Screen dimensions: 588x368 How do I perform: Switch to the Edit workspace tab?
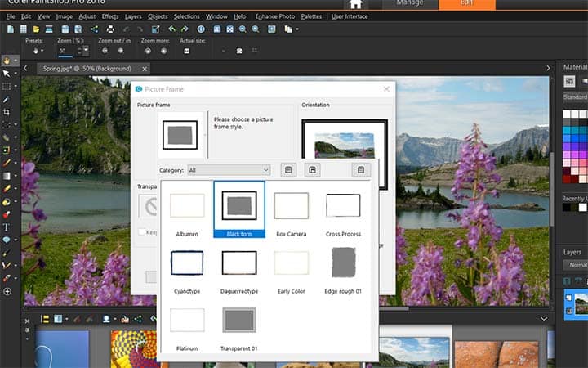467,4
